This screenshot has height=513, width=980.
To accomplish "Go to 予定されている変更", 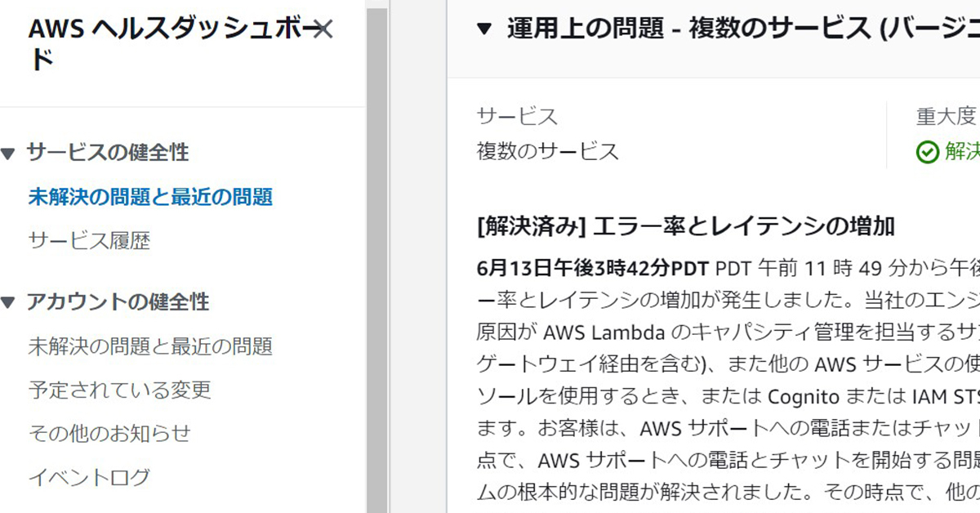I will [x=120, y=390].
